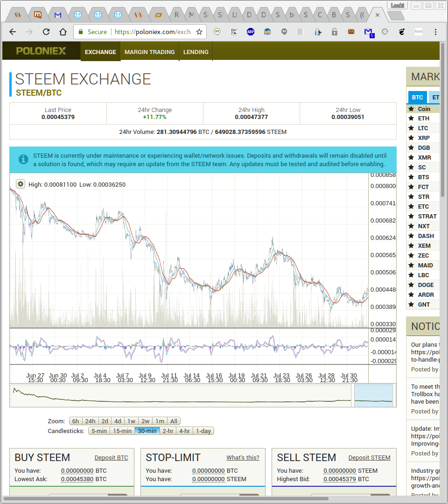The image size is (448, 504).
Task: Click the address bar URL field
Action: click(153, 32)
